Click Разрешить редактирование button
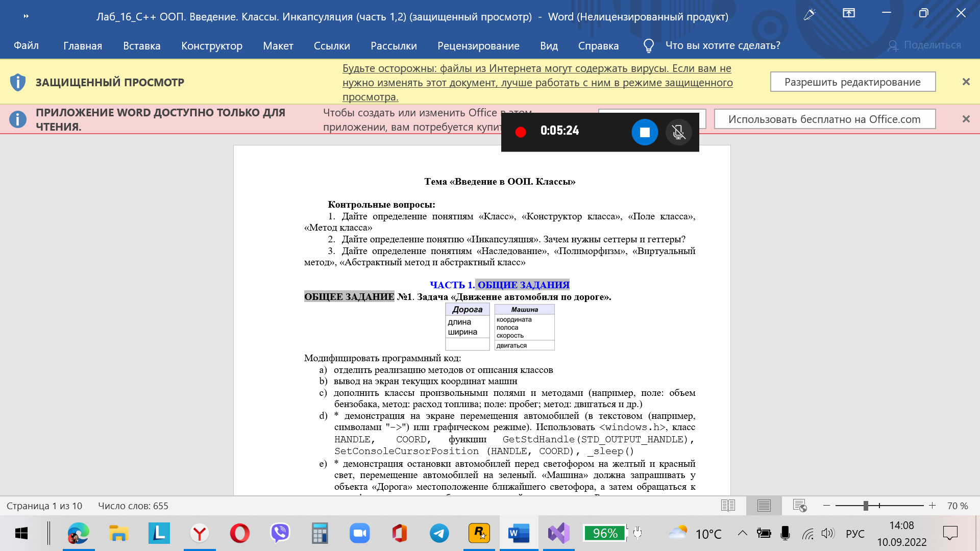The height and width of the screenshot is (551, 980). coord(852,82)
